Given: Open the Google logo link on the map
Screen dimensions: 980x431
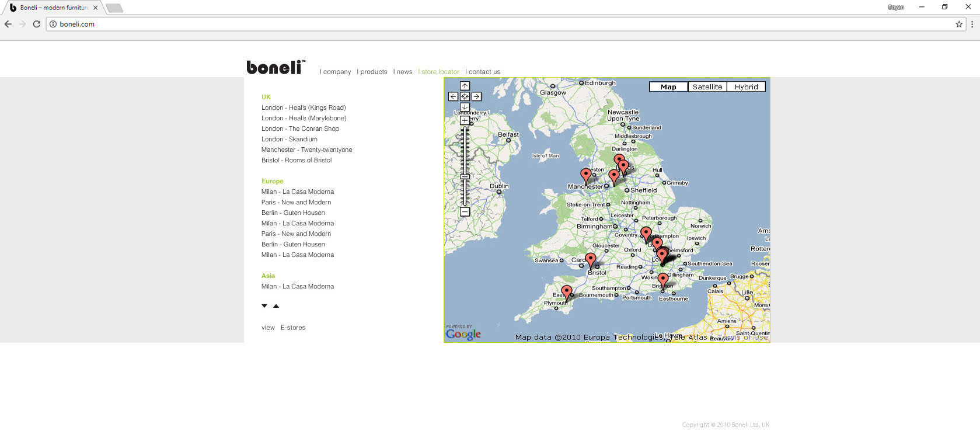Looking at the screenshot, I should pos(463,333).
